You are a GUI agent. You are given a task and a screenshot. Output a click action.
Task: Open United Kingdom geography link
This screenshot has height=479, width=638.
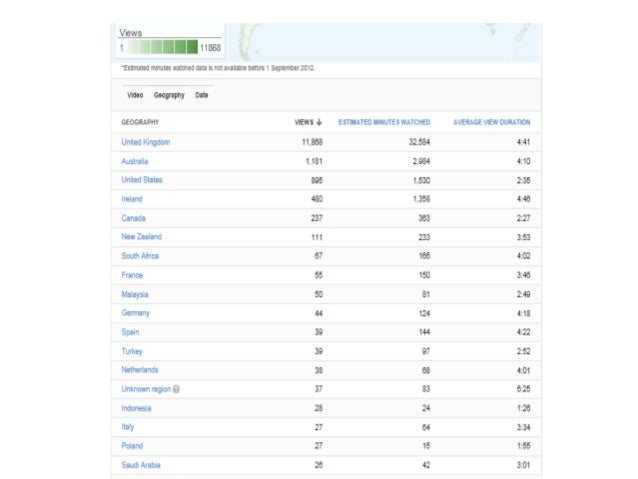pyautogui.click(x=146, y=142)
